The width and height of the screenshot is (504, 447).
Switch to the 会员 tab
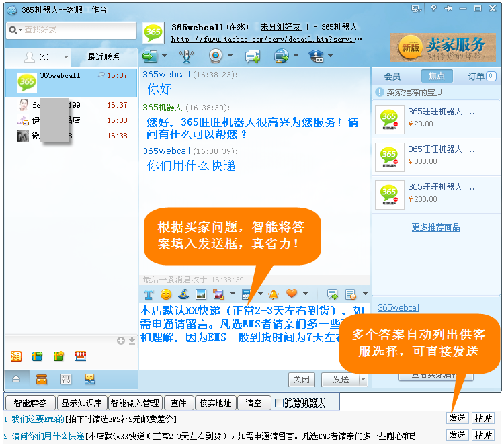point(392,77)
